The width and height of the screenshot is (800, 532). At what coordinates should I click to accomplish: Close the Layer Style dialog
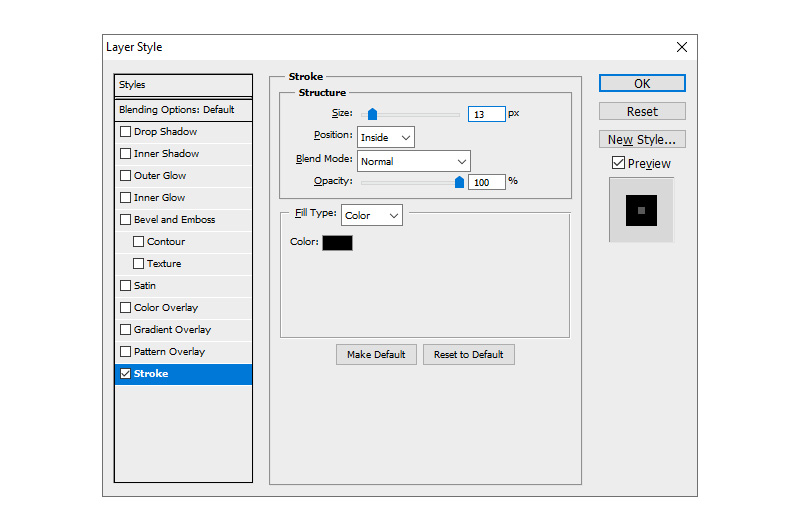(681, 47)
